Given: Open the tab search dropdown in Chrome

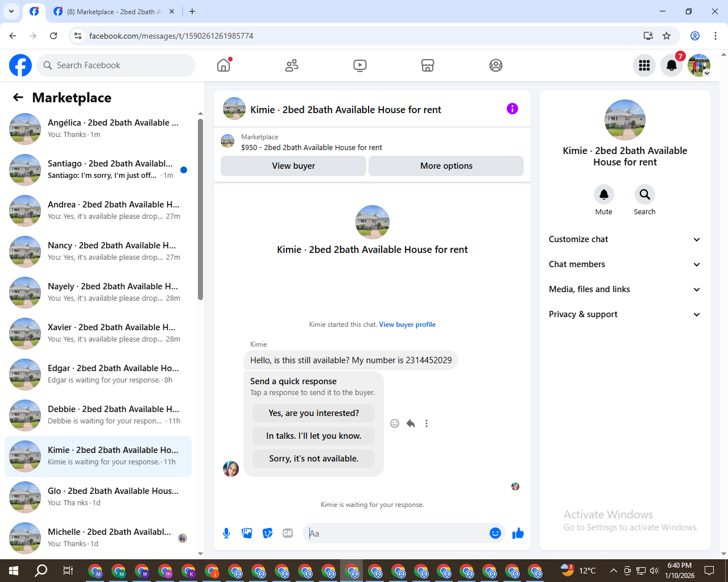Looking at the screenshot, I should pos(11,11).
